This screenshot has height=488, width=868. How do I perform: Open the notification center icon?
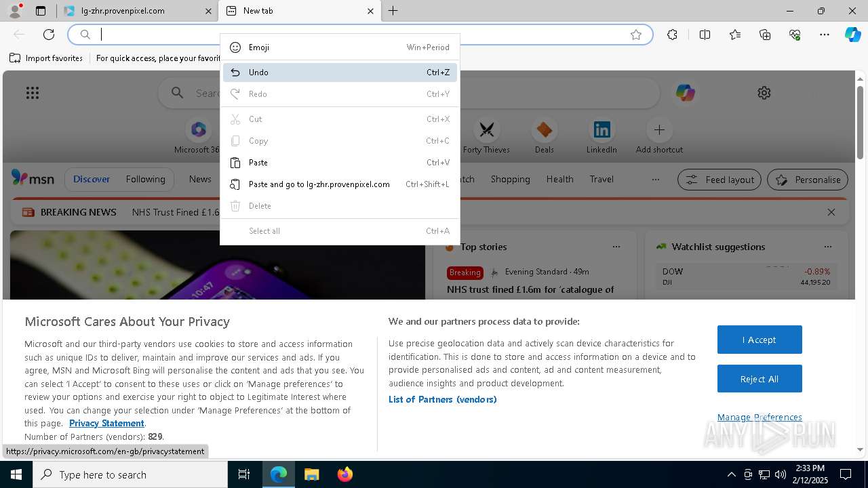[x=846, y=474]
